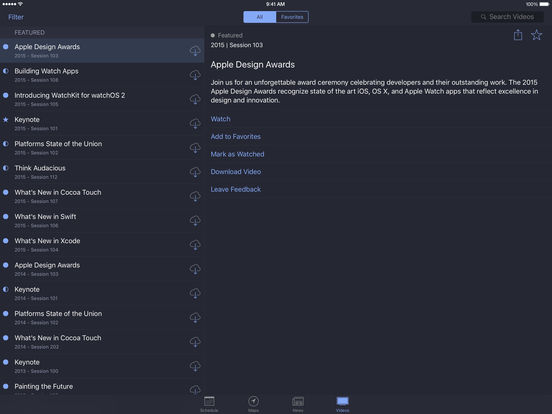The width and height of the screenshot is (552, 414).
Task: Tap Leave Feedback
Action: (x=236, y=189)
